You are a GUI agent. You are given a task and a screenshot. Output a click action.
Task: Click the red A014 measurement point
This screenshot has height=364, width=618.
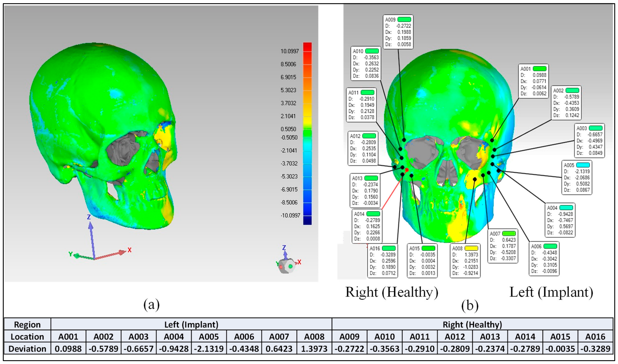click(x=407, y=170)
